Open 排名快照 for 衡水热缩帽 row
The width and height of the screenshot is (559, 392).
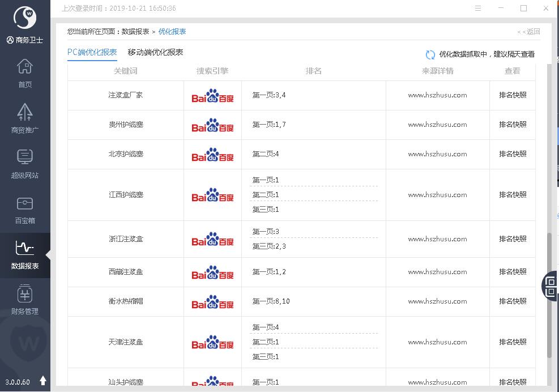point(513,301)
